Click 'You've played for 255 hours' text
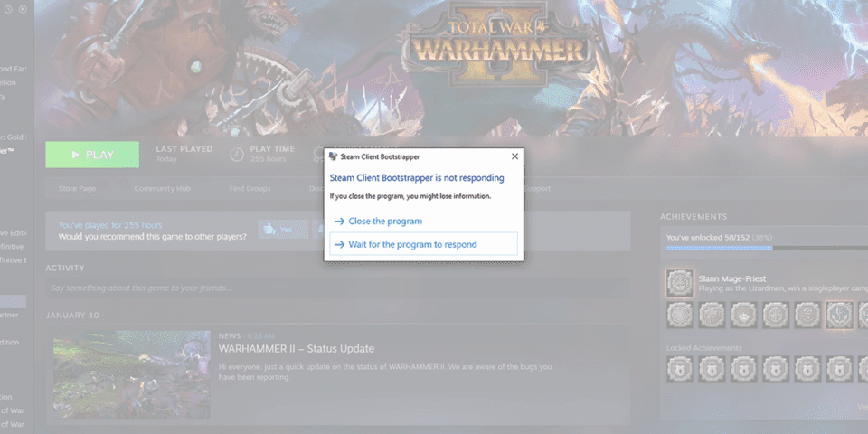 (x=110, y=225)
